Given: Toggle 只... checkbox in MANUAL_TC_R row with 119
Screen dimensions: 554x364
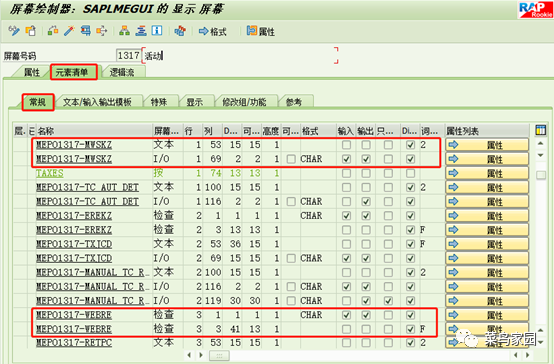Looking at the screenshot, I should (388, 301).
